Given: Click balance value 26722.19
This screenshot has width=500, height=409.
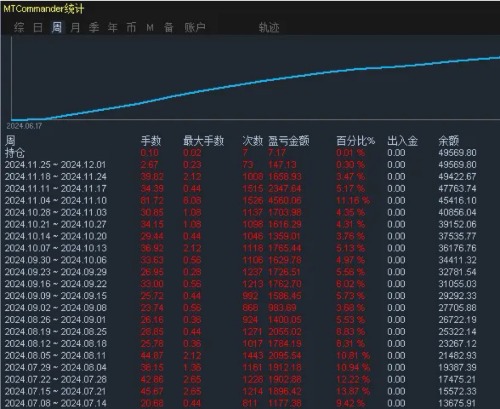Looking at the screenshot, I should click(457, 320).
